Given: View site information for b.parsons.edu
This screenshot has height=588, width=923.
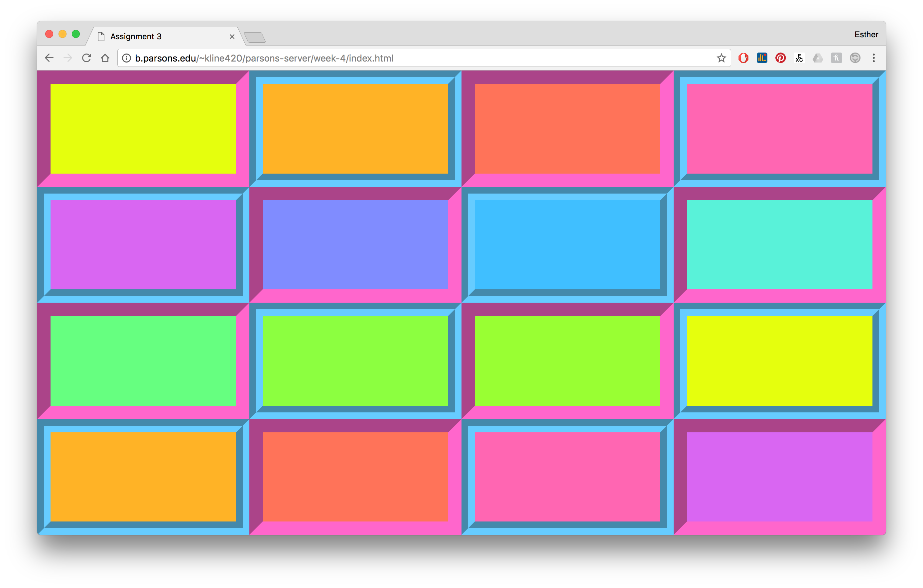Looking at the screenshot, I should [x=126, y=58].
